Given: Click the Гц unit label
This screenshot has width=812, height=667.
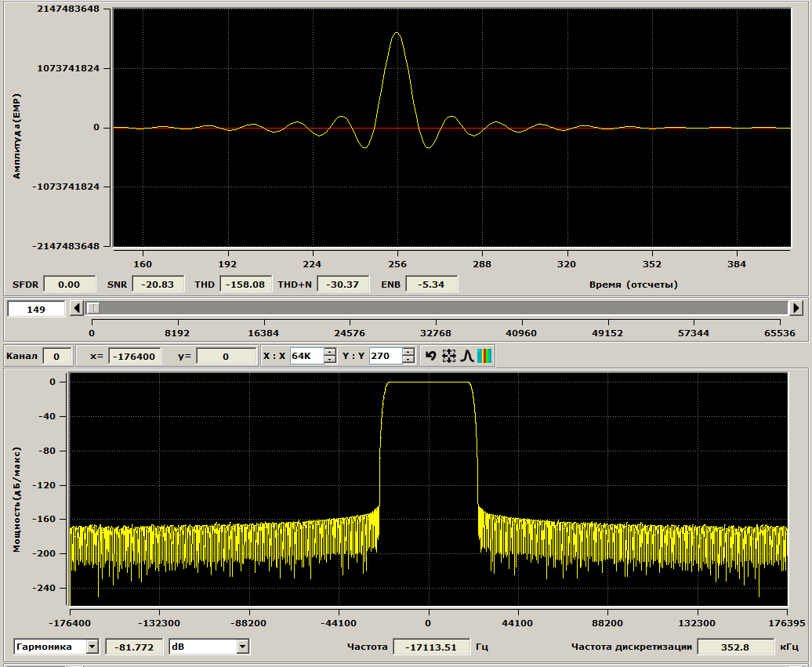Looking at the screenshot, I should 481,647.
